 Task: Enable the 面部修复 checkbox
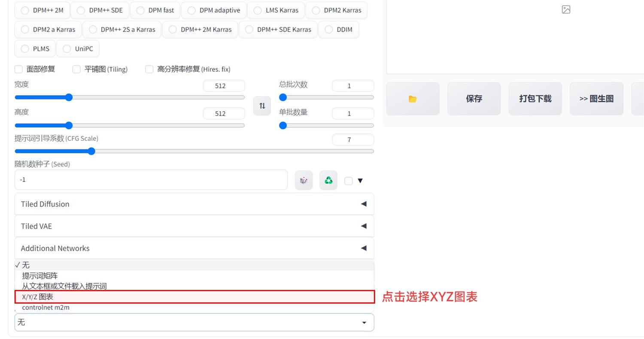pyautogui.click(x=19, y=69)
